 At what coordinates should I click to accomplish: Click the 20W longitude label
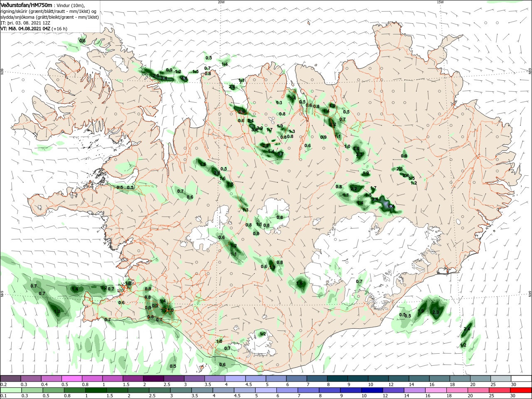click(x=221, y=2)
